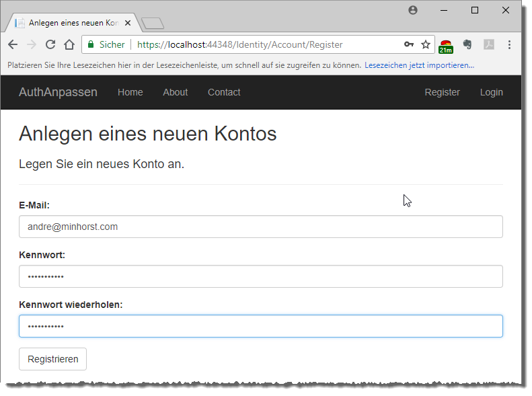Open the About page
This screenshot has height=396, width=532.
[x=176, y=92]
